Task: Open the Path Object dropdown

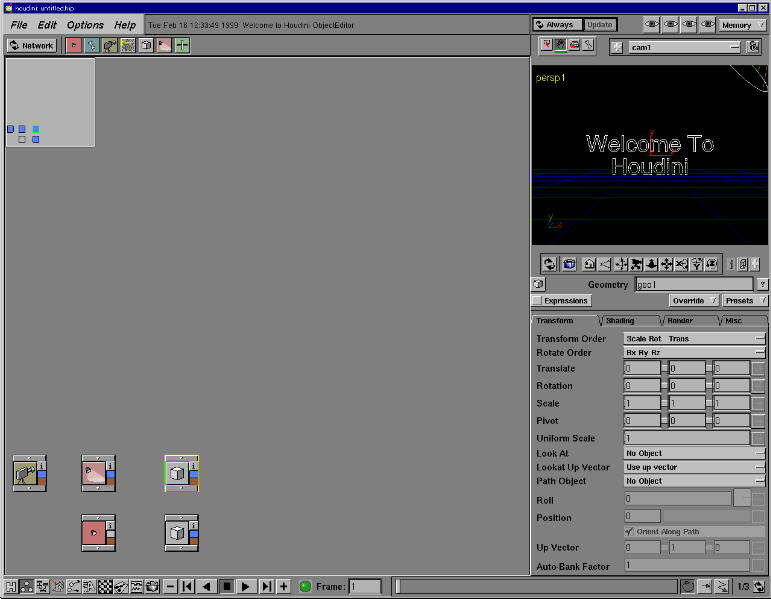Action: [x=694, y=481]
